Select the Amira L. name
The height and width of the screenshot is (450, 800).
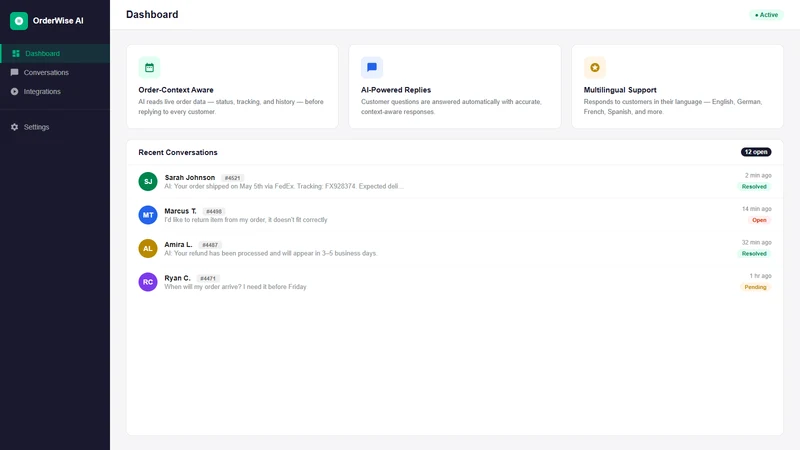(178, 245)
